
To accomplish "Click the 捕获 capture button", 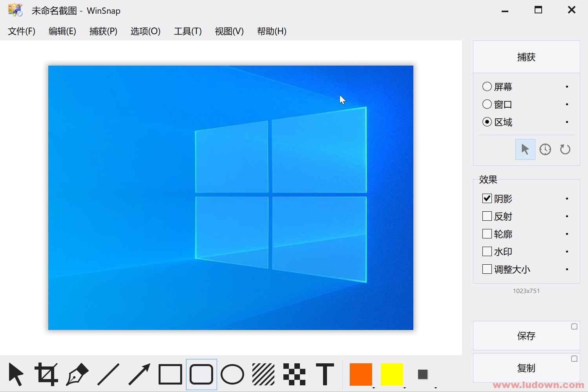I will click(526, 57).
